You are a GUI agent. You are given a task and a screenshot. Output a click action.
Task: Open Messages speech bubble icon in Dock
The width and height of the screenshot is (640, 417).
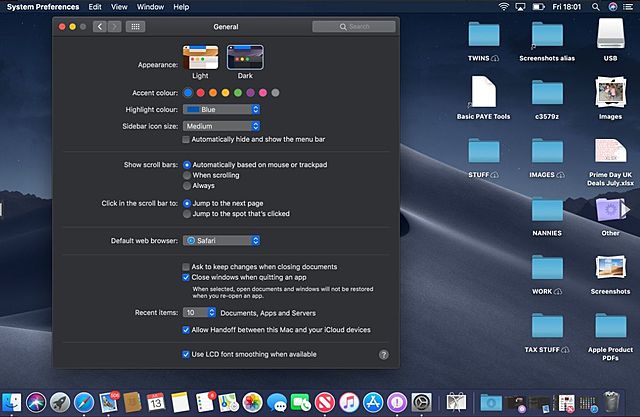[277, 403]
